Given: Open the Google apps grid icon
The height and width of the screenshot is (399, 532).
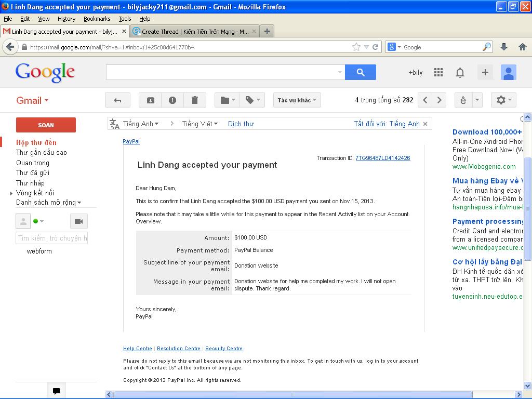Looking at the screenshot, I should coord(438,72).
